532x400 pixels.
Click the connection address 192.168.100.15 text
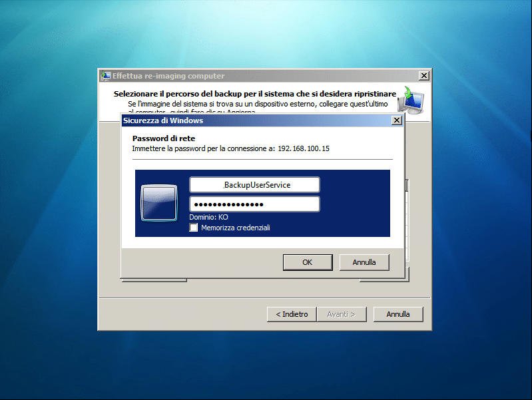(x=304, y=148)
